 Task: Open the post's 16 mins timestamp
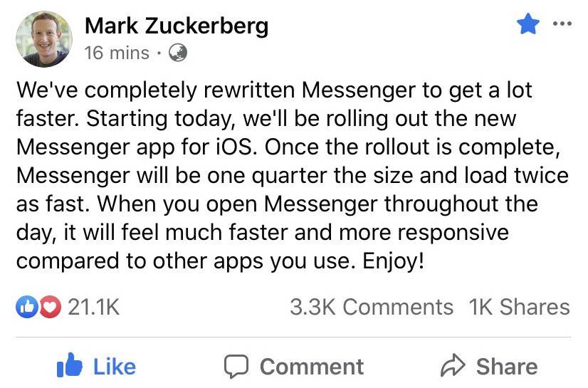click(116, 53)
